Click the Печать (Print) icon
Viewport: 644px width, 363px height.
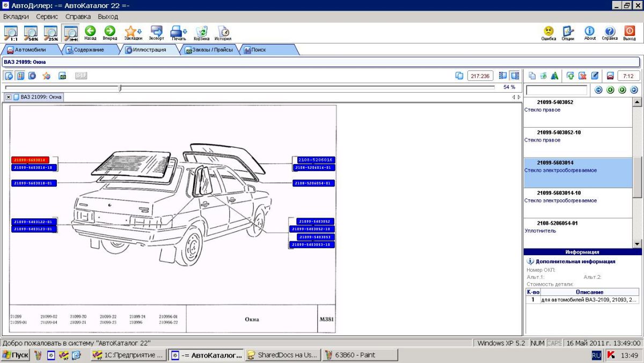pos(178,31)
